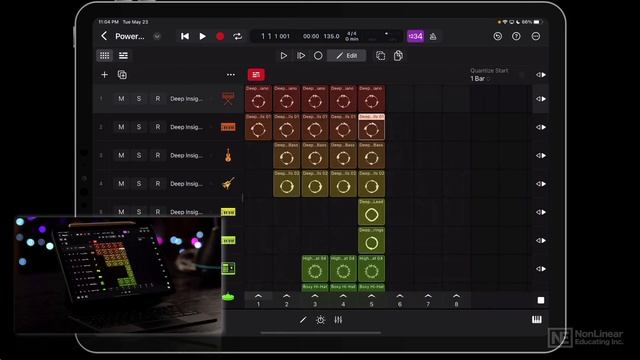This screenshot has width=640, height=360.
Task: Select highlighted track 2 cell in scene 5
Action: pyautogui.click(x=371, y=127)
